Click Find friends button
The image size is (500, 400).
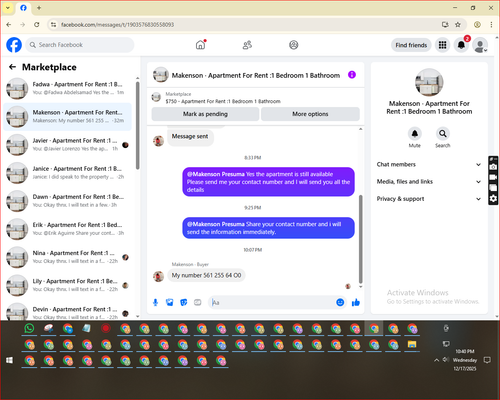coord(411,45)
